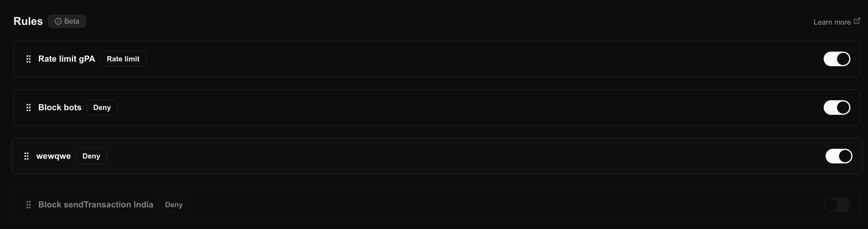The width and height of the screenshot is (868, 229).
Task: Click Deny badge on Block sendTransaction India
Action: pyautogui.click(x=174, y=205)
